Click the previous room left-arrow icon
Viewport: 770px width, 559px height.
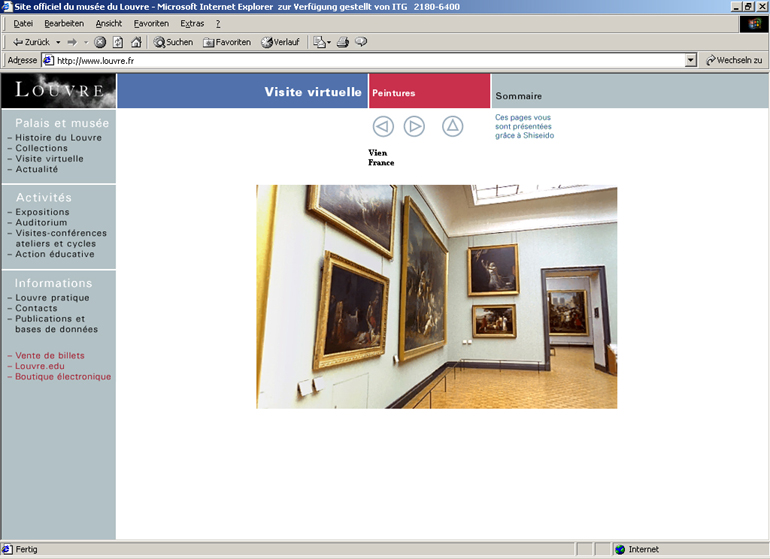pos(383,126)
